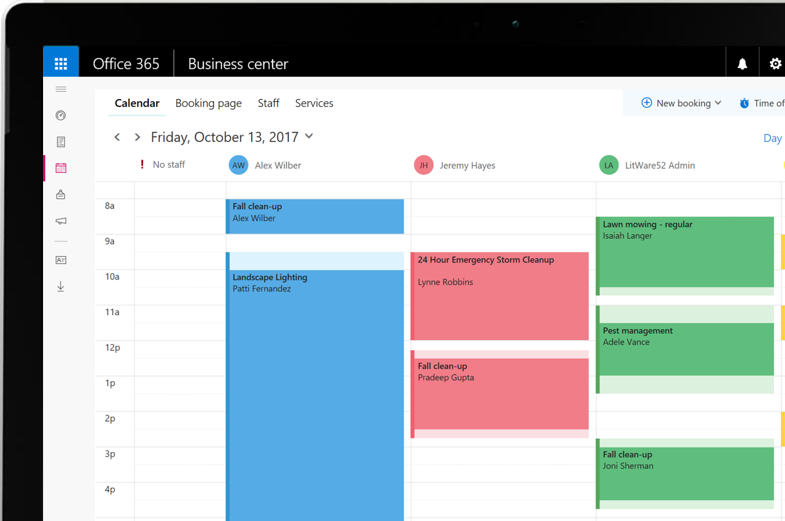Open the Services tab
Screen dimensions: 785x521
[314, 103]
